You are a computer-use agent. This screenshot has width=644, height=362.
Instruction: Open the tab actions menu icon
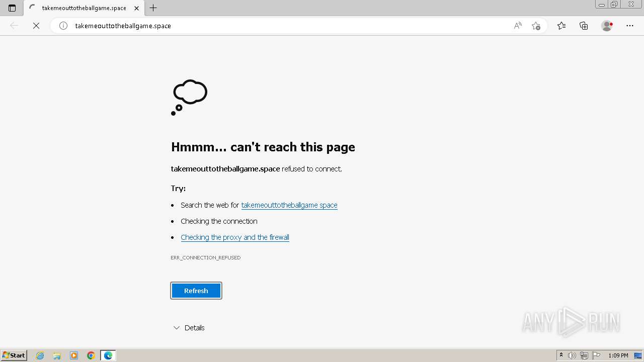pos(12,8)
